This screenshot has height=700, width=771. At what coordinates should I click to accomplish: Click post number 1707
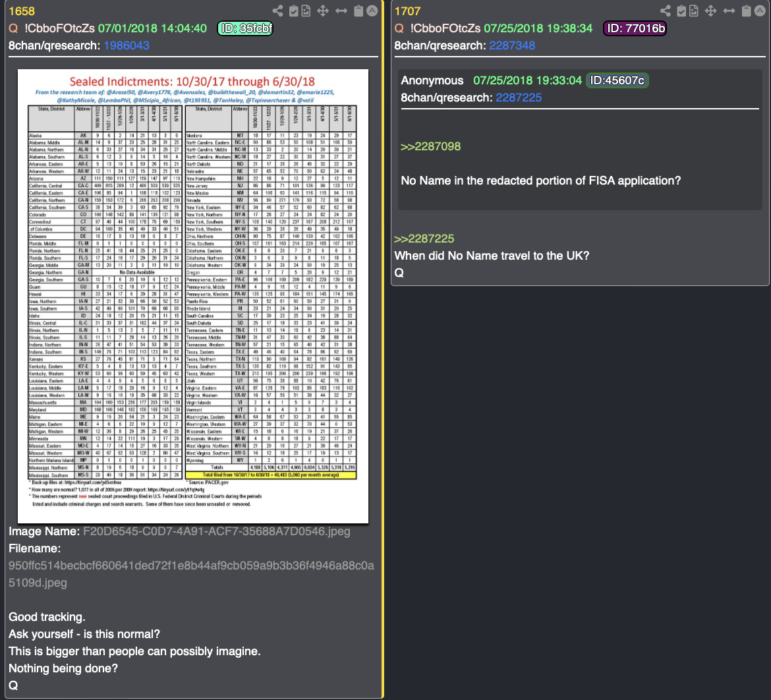pos(408,11)
